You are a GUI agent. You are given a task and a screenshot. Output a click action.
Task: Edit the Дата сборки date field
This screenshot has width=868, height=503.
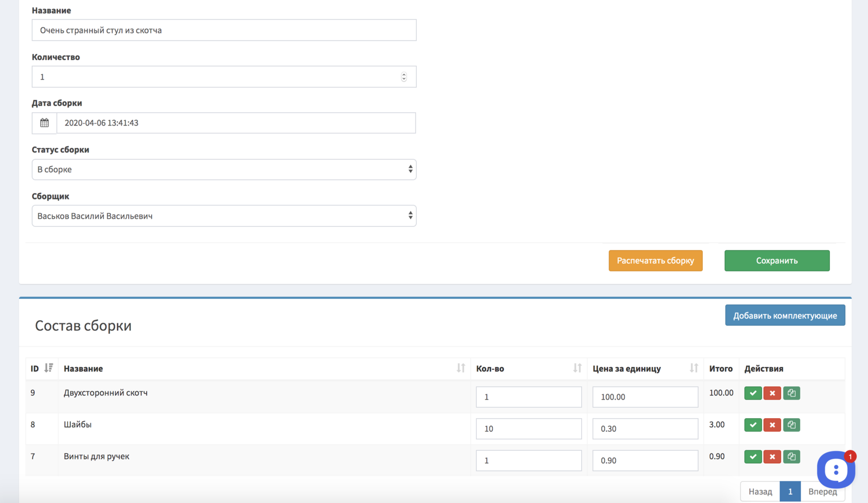tap(236, 123)
